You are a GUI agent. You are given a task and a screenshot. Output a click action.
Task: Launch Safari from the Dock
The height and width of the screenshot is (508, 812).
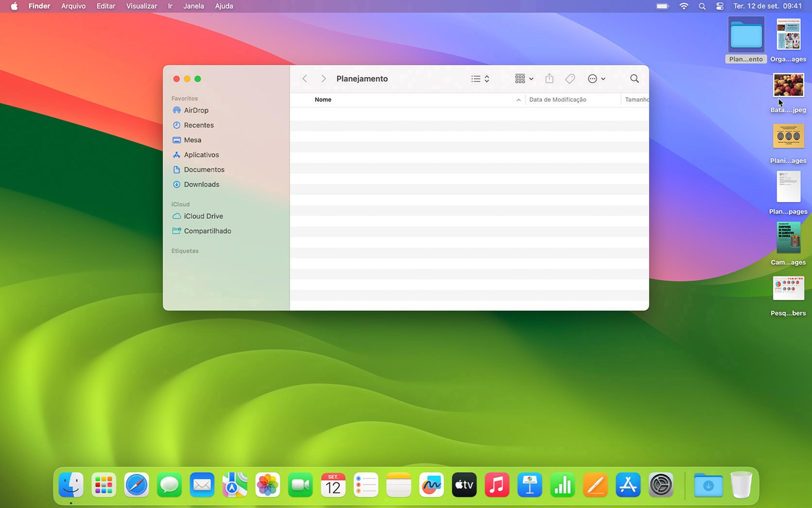click(x=136, y=485)
